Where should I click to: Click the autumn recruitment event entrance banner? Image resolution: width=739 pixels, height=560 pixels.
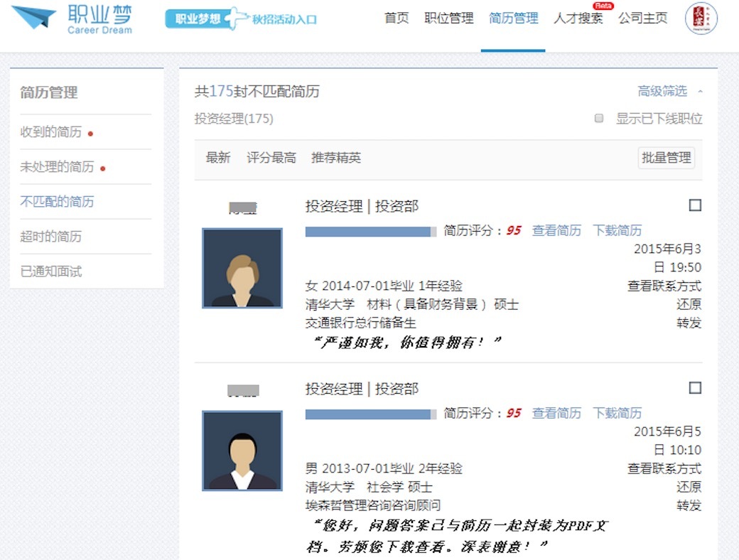[x=242, y=19]
